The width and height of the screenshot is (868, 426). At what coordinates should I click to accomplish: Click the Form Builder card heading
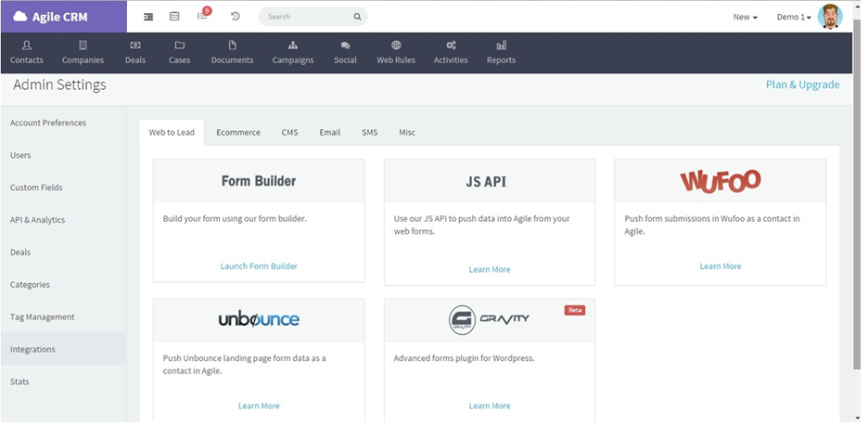click(259, 181)
